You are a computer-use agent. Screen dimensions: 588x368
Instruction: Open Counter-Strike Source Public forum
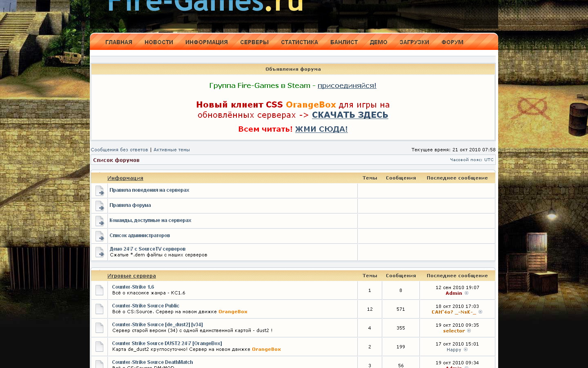pyautogui.click(x=146, y=306)
